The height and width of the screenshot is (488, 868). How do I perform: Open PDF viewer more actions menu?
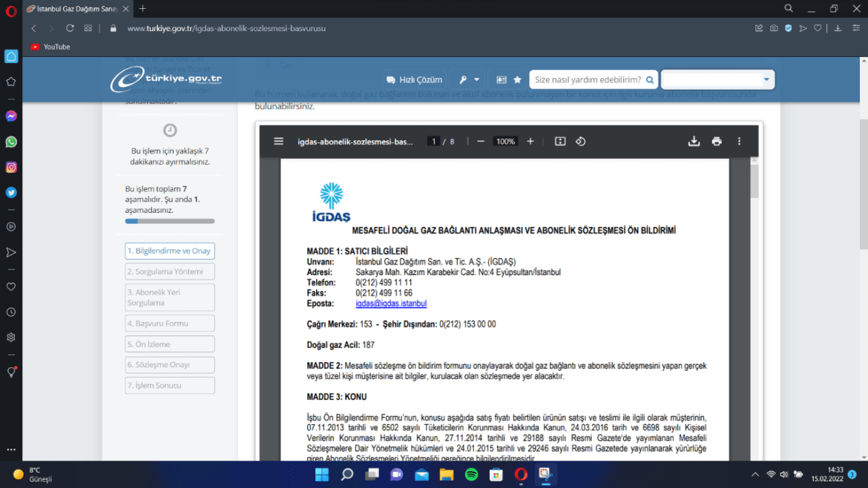click(739, 142)
